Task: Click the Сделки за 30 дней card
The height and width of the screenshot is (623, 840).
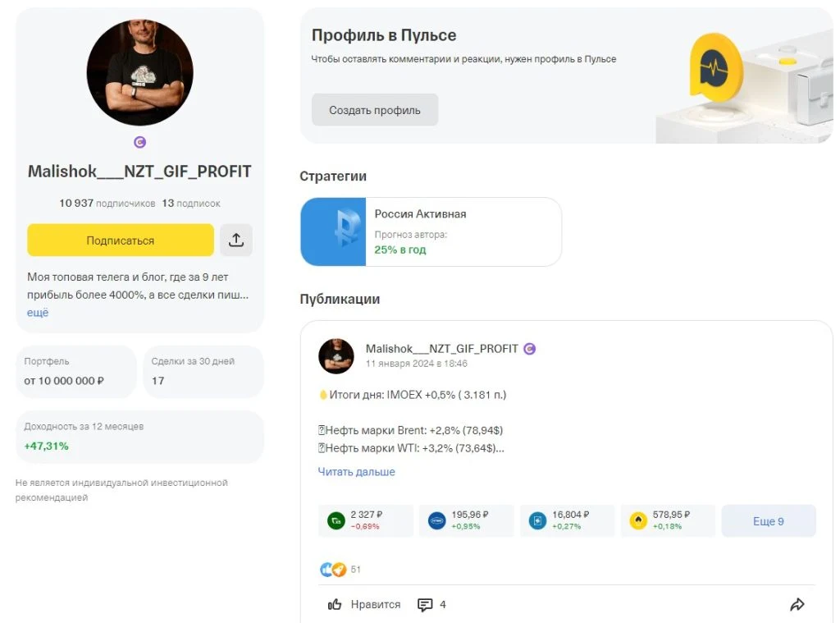Action: 203,372
